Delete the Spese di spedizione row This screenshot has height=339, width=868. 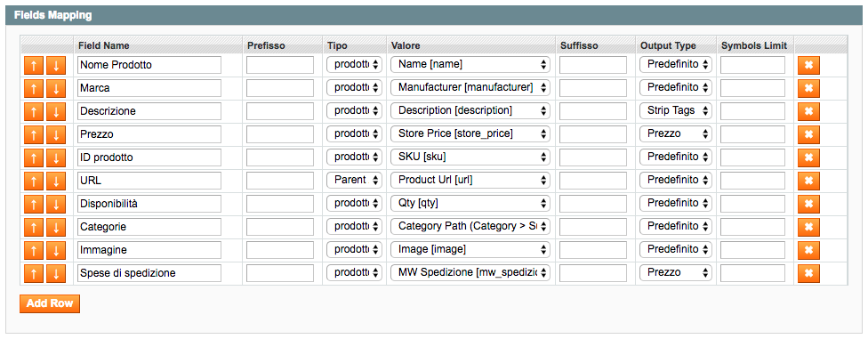(808, 273)
